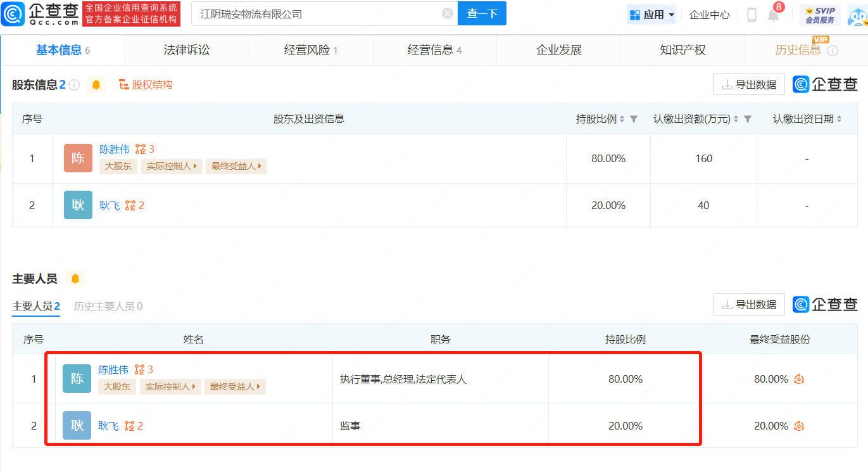Screen dimensions: 868x472
Task: Click the info icon beside 股东信息
Action: 74,85
